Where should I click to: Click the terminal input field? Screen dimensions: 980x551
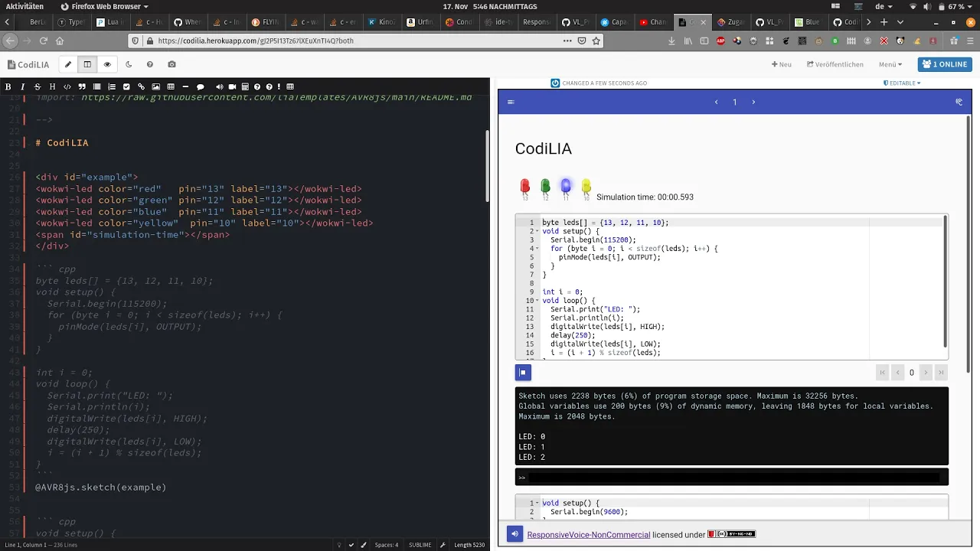[x=733, y=478]
